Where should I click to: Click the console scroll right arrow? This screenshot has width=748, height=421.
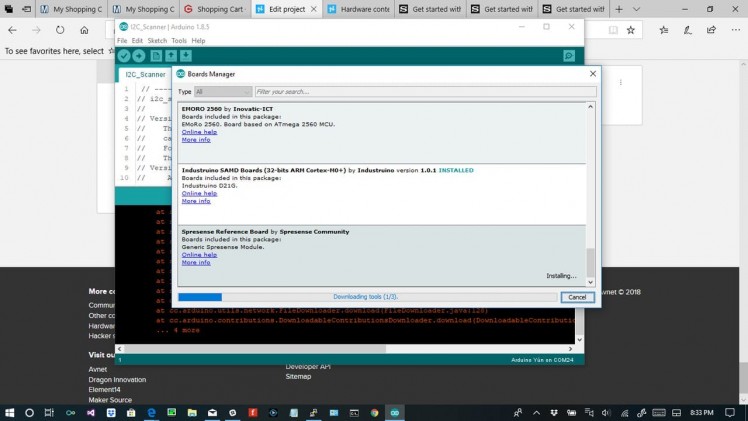pos(570,349)
